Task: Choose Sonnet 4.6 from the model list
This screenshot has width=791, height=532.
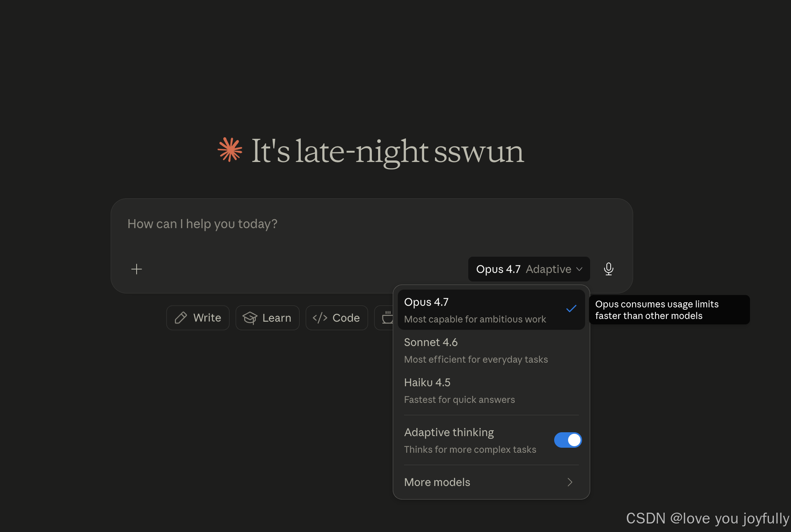Action: click(491, 350)
